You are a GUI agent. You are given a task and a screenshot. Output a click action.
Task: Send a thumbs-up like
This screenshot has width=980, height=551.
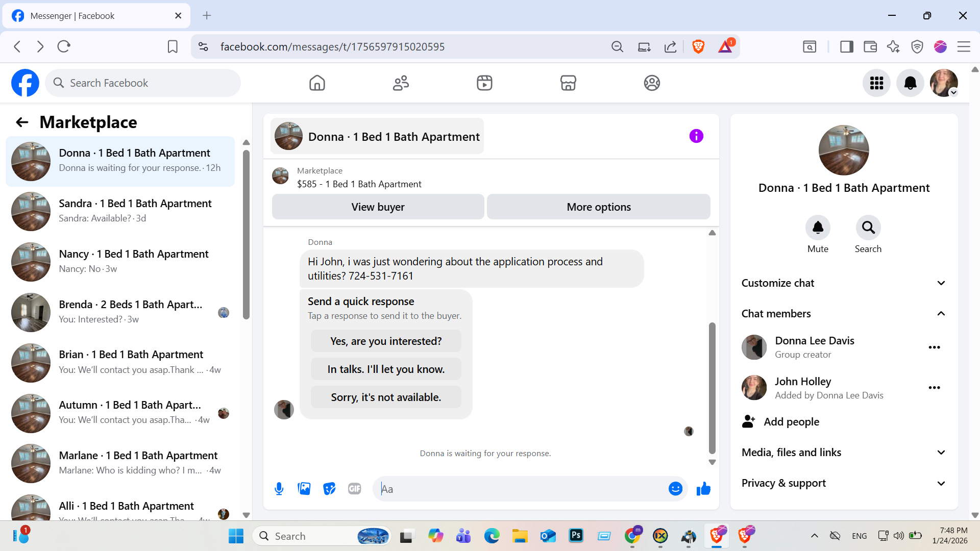703,489
